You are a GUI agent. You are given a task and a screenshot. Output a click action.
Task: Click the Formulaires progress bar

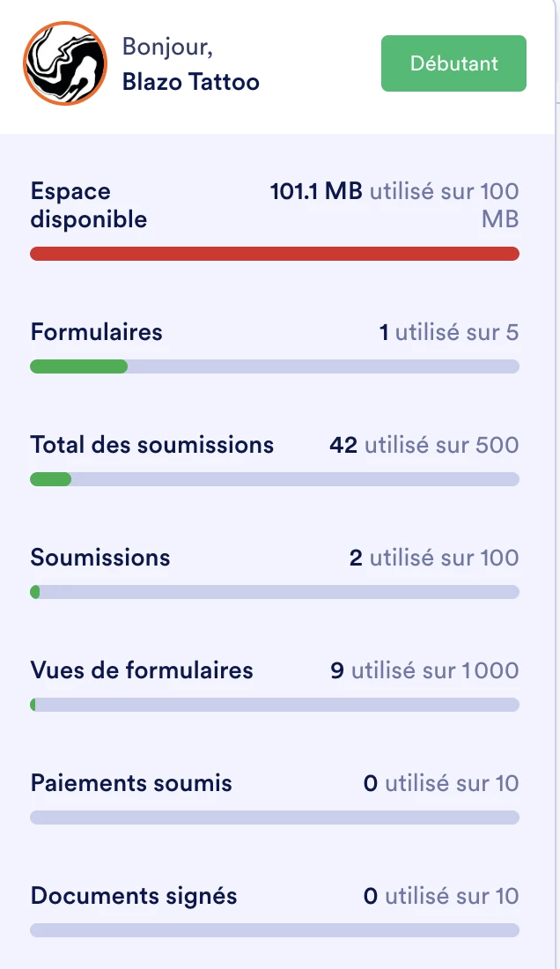[x=275, y=366]
